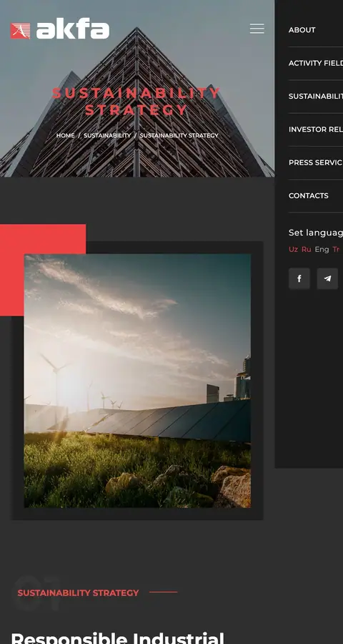Click the red Sustainability Strategy section label

(79, 592)
